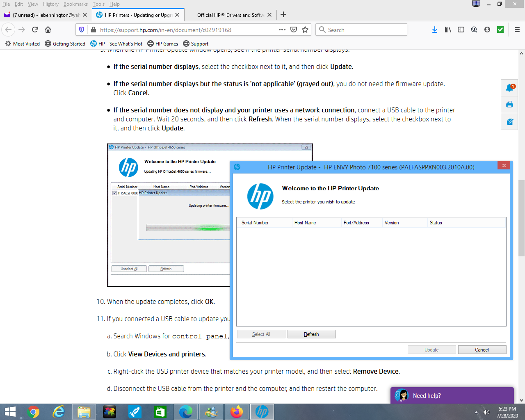Open the View menu

pyautogui.click(x=33, y=4)
